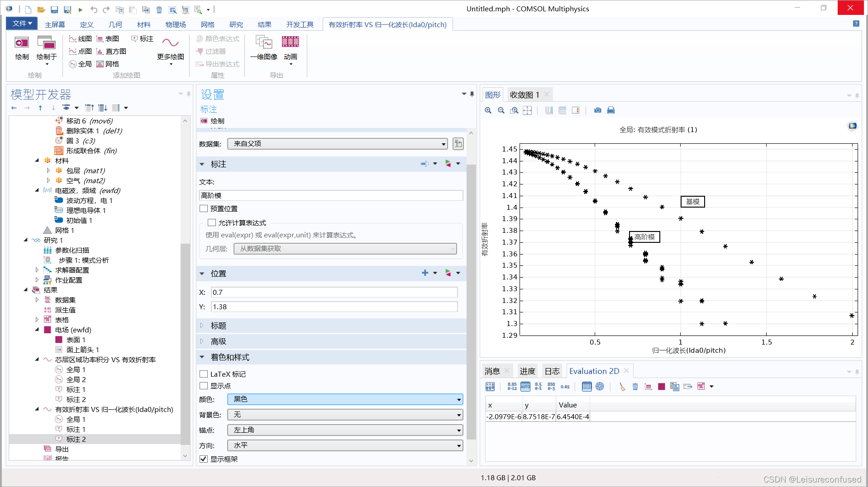The height and width of the screenshot is (487, 868).
Task: Take a snapshot with the camera icon
Action: pyautogui.click(x=598, y=110)
